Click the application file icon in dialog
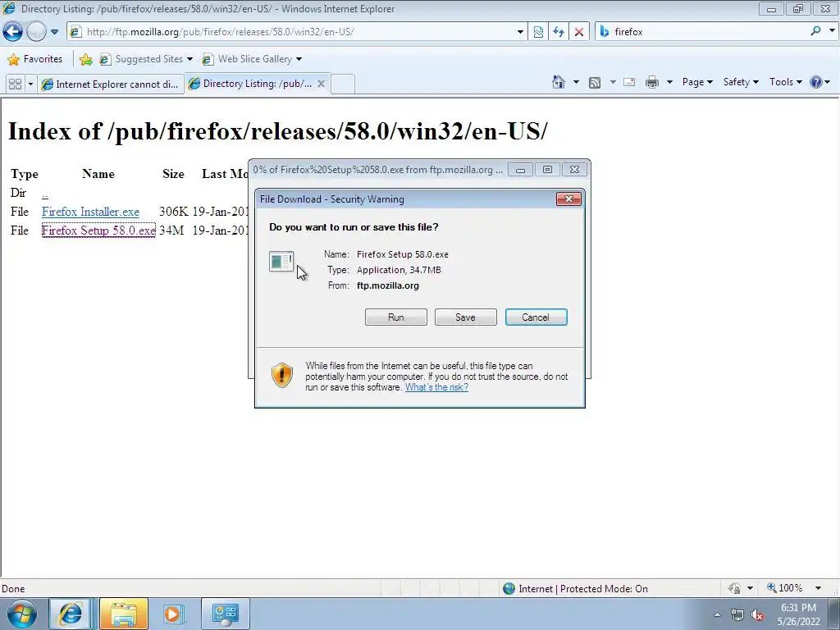This screenshot has height=630, width=840. (281, 262)
